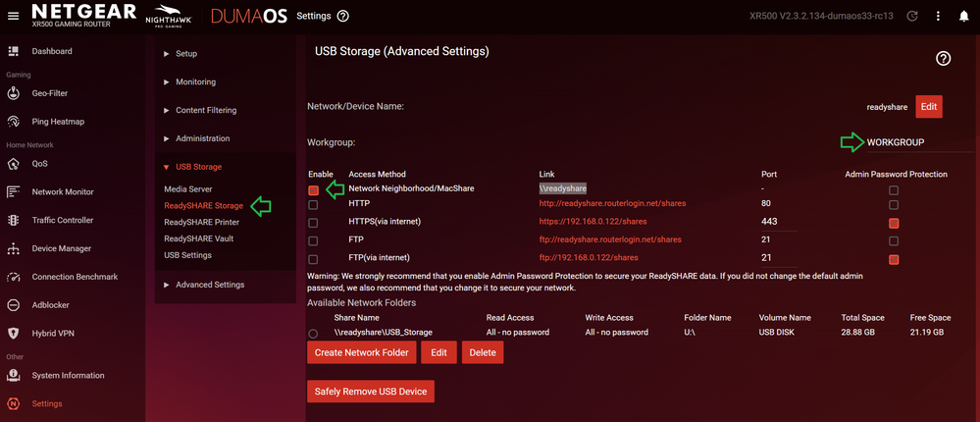This screenshot has height=422, width=980.
Task: Open ReadySHARE Vault submenu item
Action: (x=199, y=238)
